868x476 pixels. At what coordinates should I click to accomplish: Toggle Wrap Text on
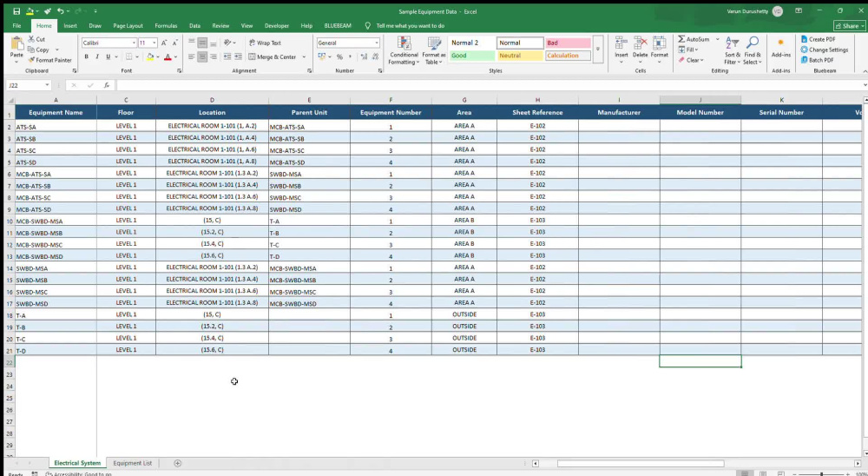point(265,43)
